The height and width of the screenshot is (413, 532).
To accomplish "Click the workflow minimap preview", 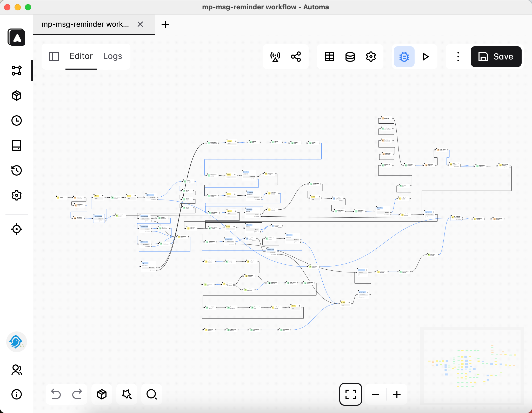I will [x=472, y=366].
